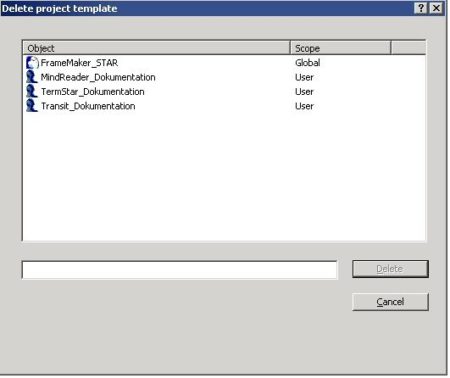Click Global scope of FrameMaker_STAR
This screenshot has width=450, height=378.
pyautogui.click(x=307, y=63)
